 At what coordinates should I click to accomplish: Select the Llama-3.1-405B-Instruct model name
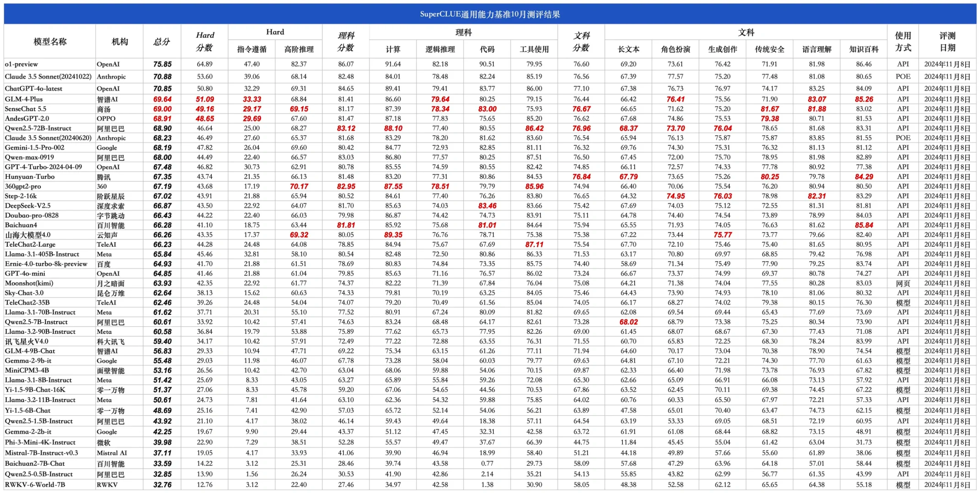42,254
